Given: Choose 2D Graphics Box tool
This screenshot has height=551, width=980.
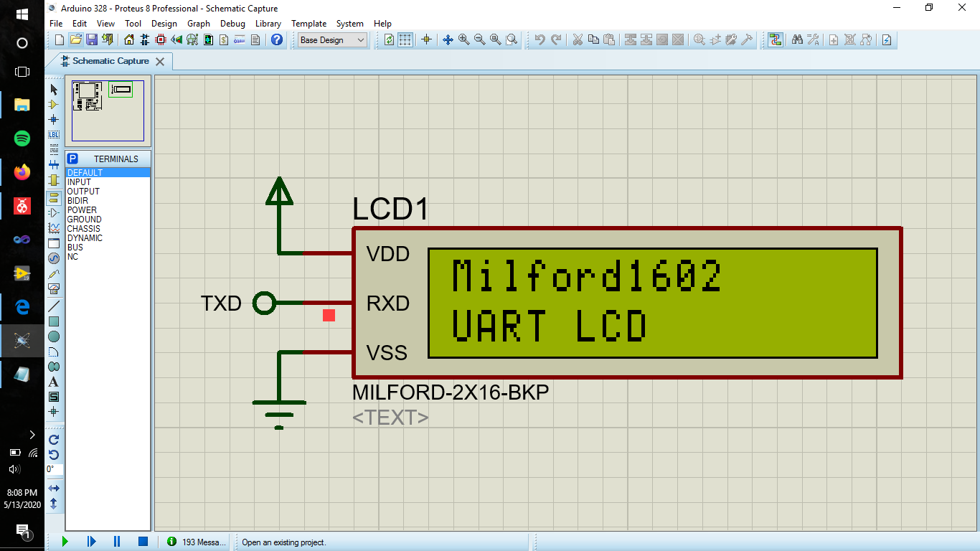Looking at the screenshot, I should coord(54,321).
